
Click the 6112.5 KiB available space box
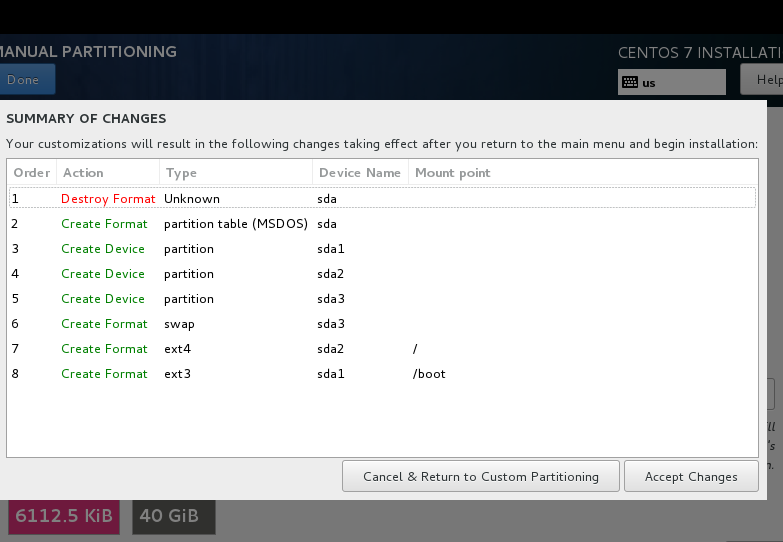pyautogui.click(x=64, y=517)
